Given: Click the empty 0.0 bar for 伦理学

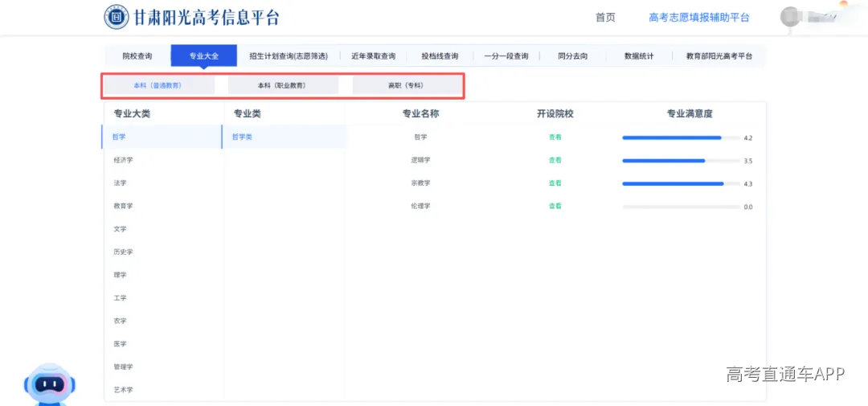Looking at the screenshot, I should 681,207.
